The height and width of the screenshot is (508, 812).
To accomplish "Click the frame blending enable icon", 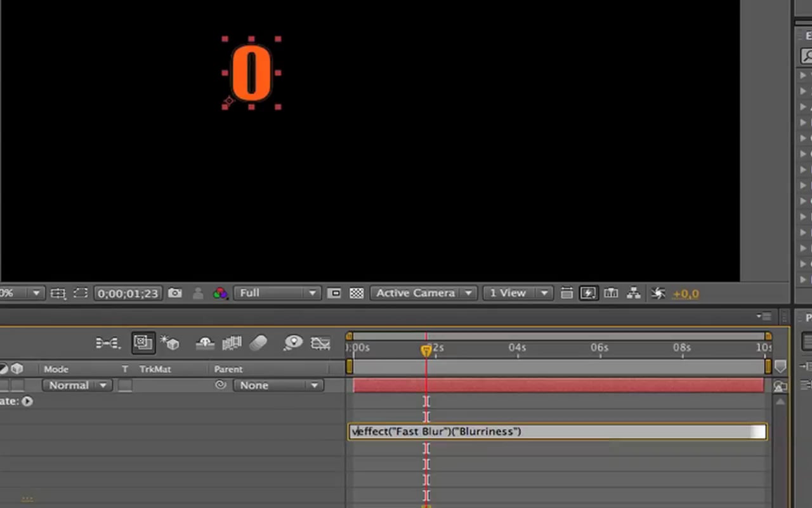I will [232, 344].
